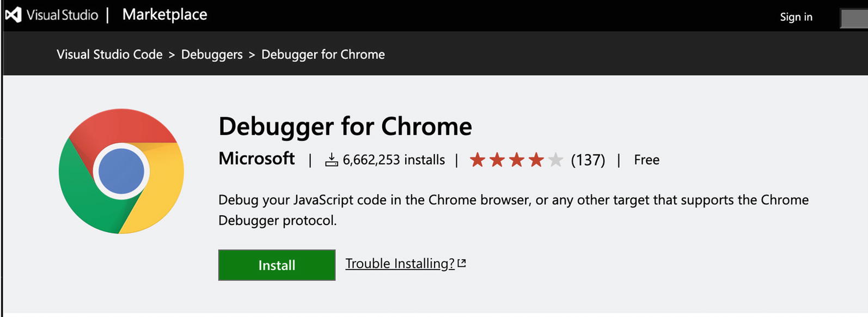Click the Visual Studio logo icon
868x317 pixels.
(13, 15)
